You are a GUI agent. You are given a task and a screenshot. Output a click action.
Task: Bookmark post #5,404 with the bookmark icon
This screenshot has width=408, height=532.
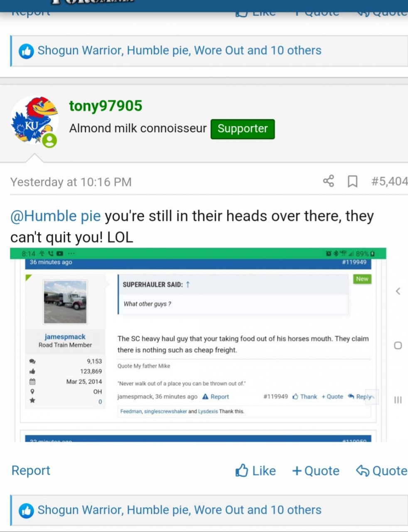[352, 181]
